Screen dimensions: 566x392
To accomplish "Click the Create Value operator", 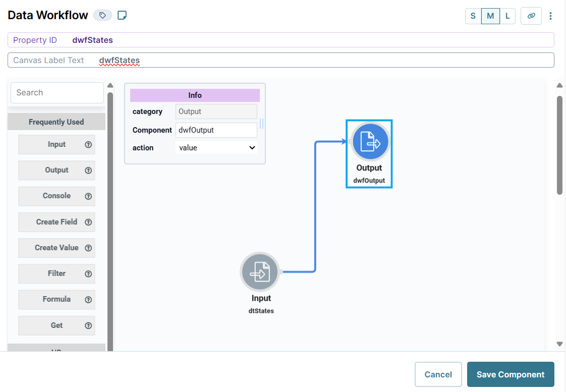I will coord(56,248).
